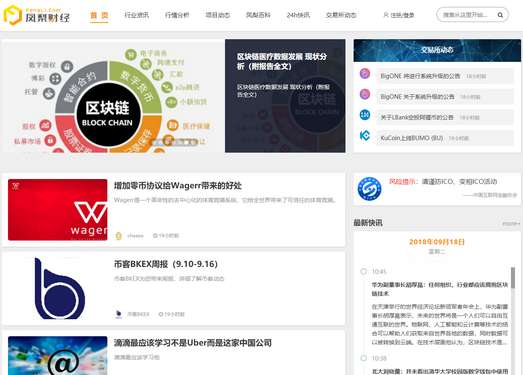
Task: Click the 智能合约 gray chart segment
Action: click(x=80, y=86)
